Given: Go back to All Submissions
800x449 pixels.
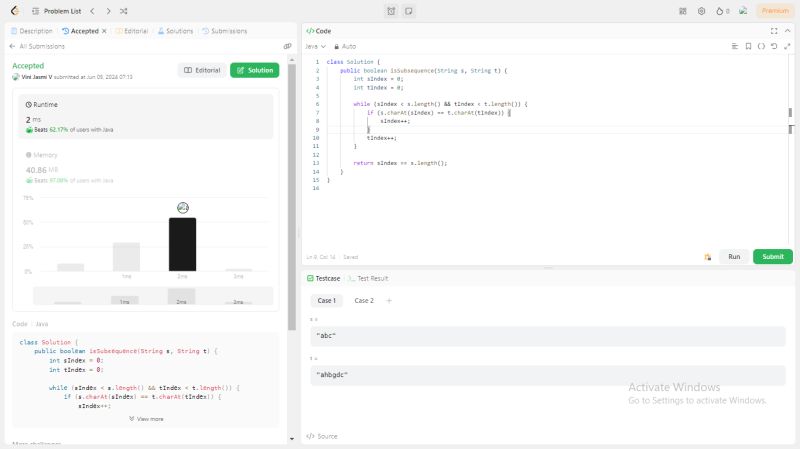Looking at the screenshot, I should click(x=37, y=46).
